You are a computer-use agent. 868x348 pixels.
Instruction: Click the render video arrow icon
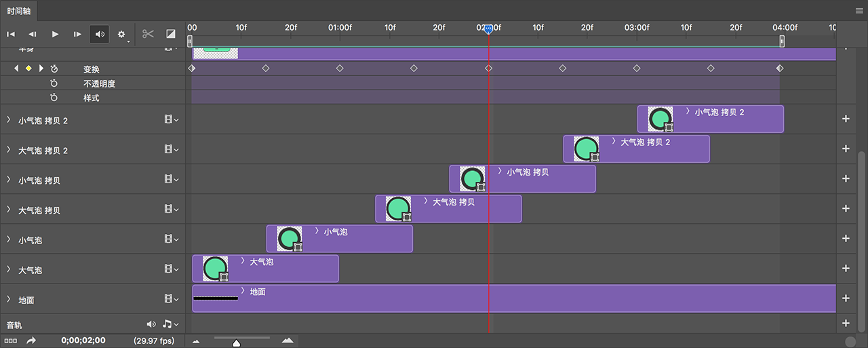coord(31,341)
